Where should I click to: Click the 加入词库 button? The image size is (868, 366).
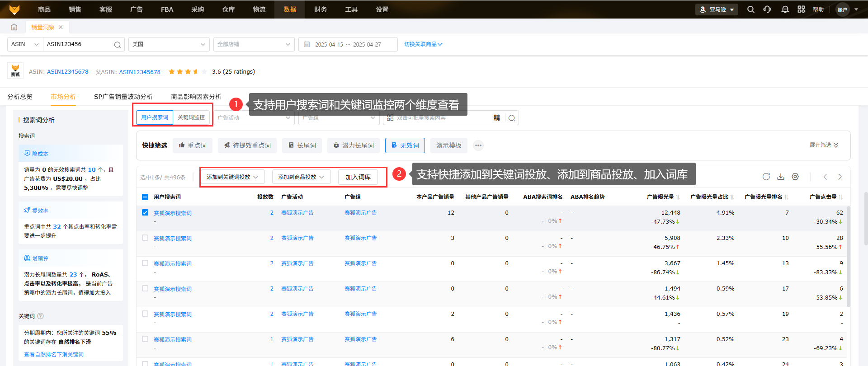tap(358, 177)
